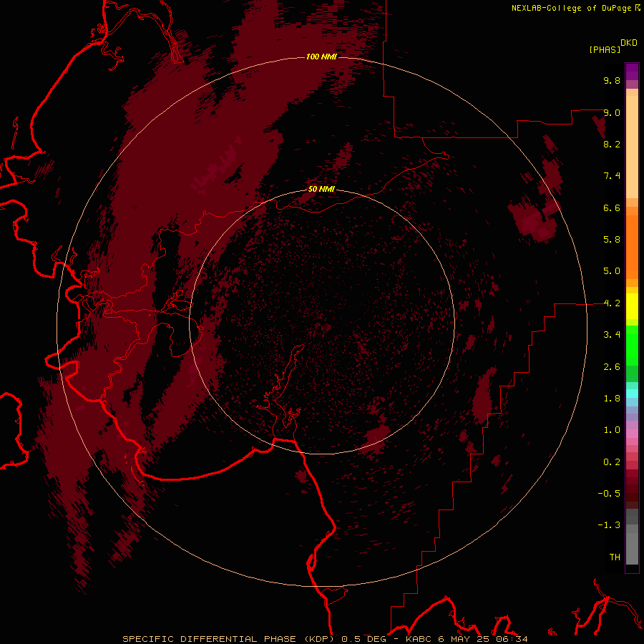Click the 5.0 legend value
The width and height of the screenshot is (644, 644).
[612, 271]
